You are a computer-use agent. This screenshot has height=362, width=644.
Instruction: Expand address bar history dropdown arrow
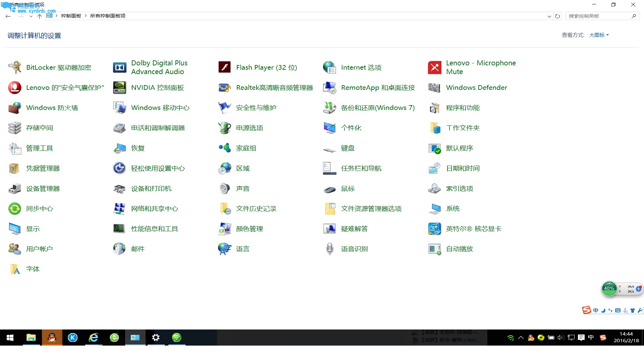pyautogui.click(x=549, y=16)
